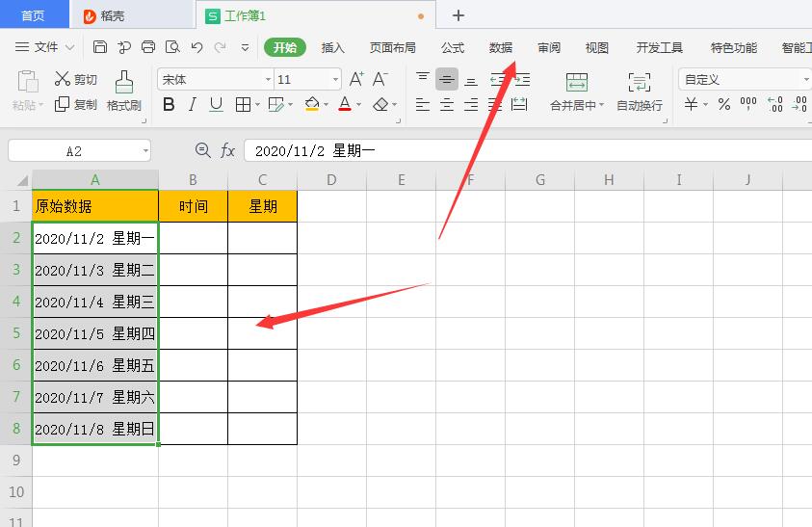The width and height of the screenshot is (812, 527).
Task: Add new document tab with plus
Action: [458, 15]
